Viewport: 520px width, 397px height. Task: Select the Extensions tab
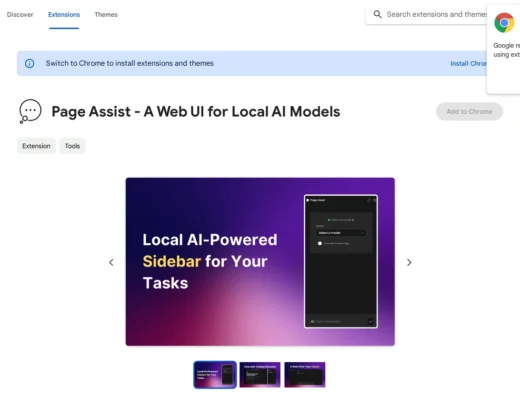pos(64,15)
